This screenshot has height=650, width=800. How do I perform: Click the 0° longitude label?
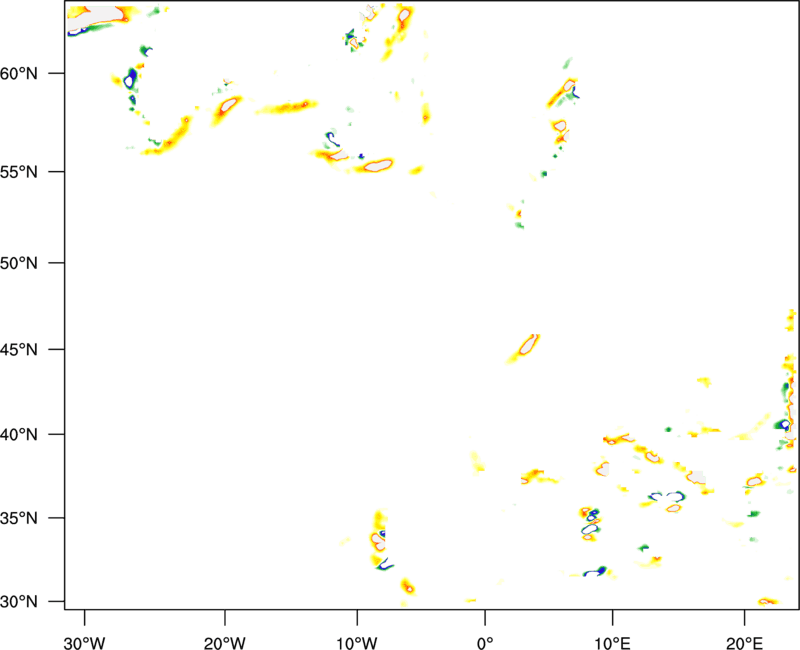pos(485,643)
